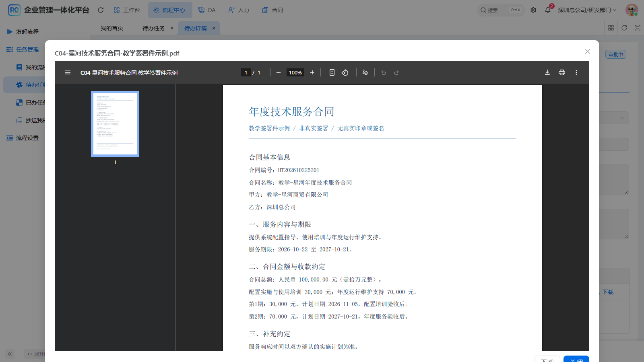
Task: Print the PDF document
Action: [562, 72]
